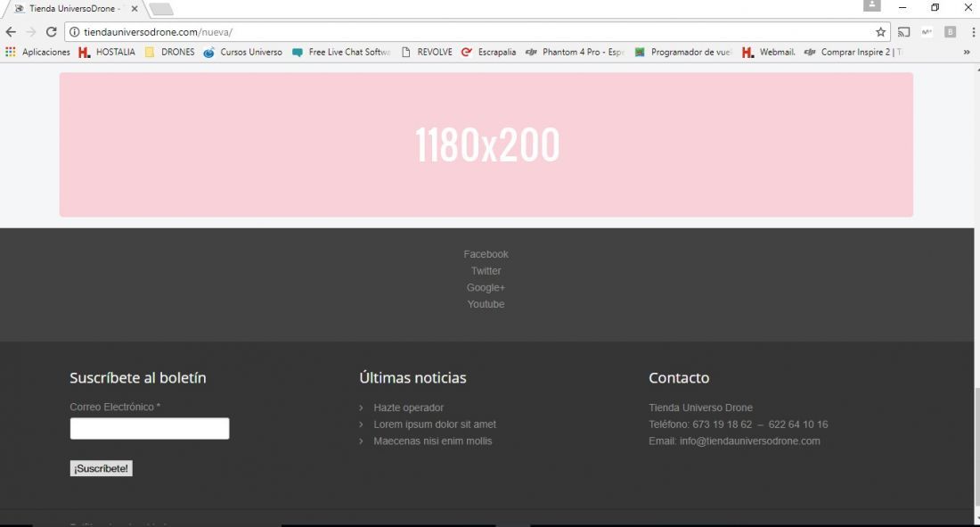Restore down the Chrome window
The image size is (980, 527).
935,7
